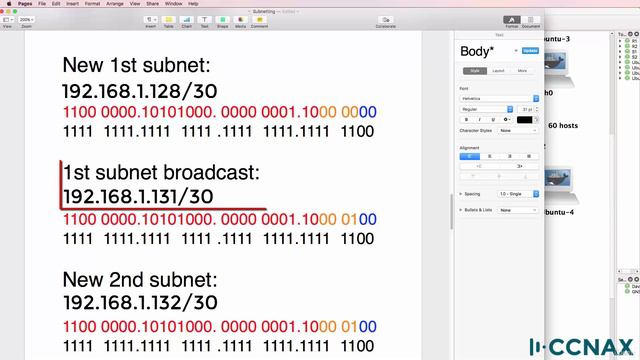Justify text alignment
640x360 pixels.
pyautogui.click(x=529, y=156)
